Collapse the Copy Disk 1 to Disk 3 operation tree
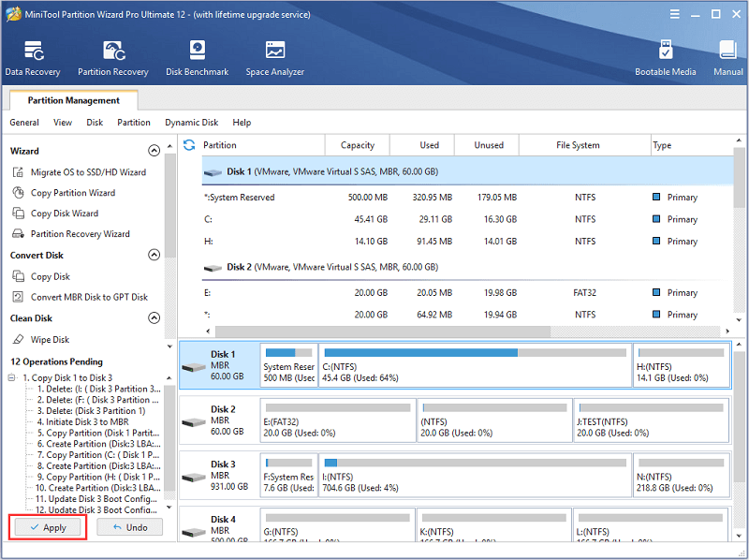This screenshot has width=749, height=560. [12, 377]
